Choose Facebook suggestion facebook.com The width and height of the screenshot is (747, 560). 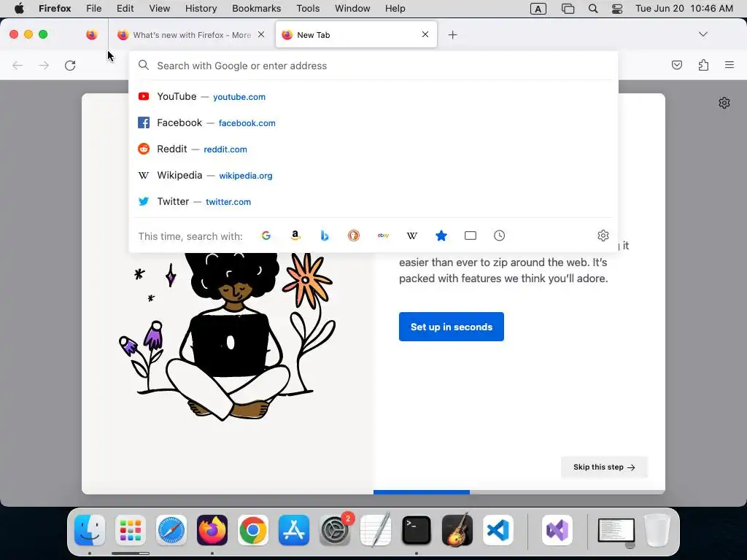click(373, 122)
